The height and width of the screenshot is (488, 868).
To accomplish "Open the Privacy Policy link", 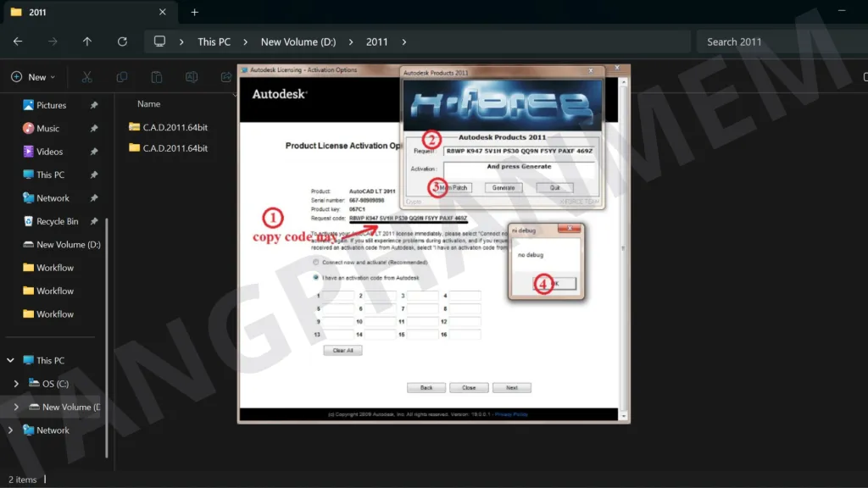I will coord(511,414).
